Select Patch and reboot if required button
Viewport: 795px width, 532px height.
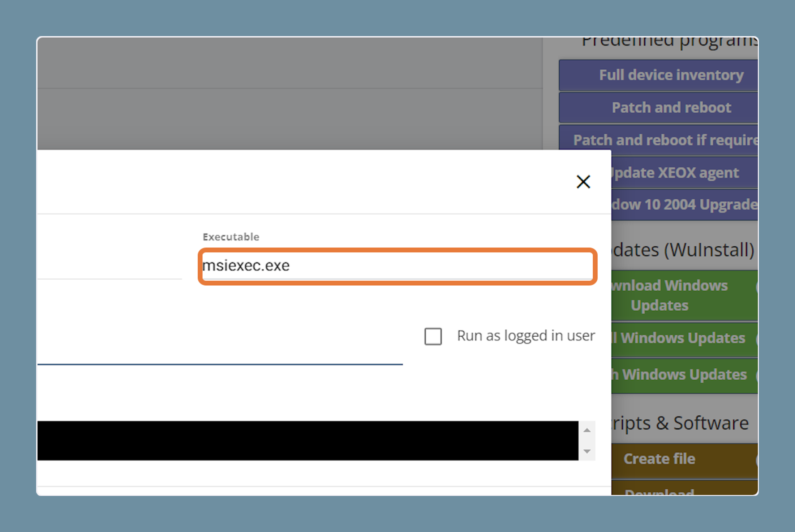point(658,140)
